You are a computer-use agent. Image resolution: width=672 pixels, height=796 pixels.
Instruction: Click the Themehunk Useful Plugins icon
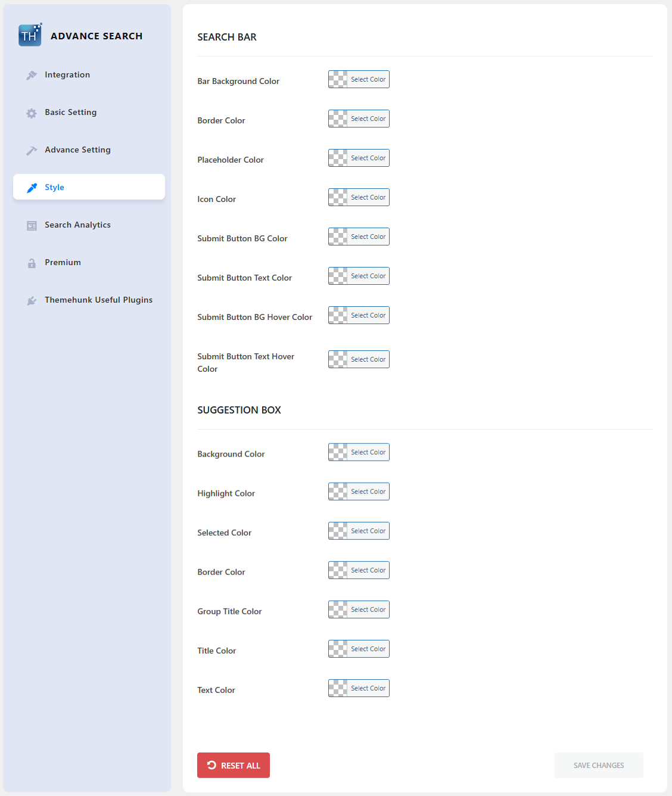point(32,301)
